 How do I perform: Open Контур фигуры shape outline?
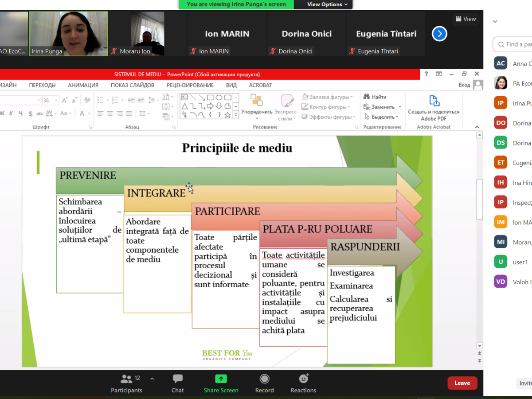click(326, 107)
